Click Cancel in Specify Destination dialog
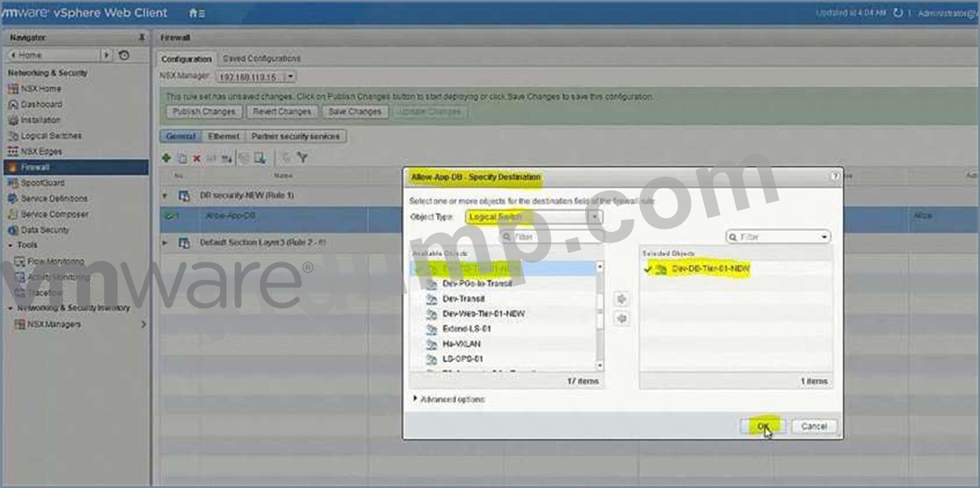 pyautogui.click(x=814, y=426)
